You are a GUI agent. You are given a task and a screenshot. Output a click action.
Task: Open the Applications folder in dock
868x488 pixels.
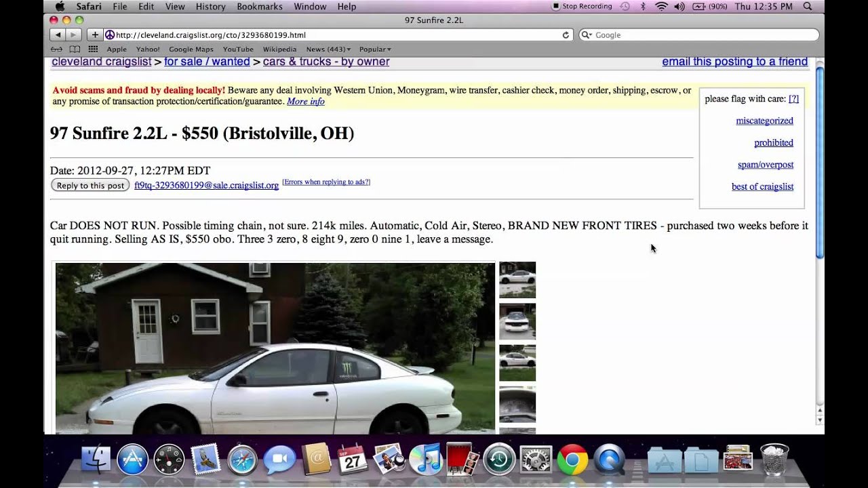coord(665,460)
